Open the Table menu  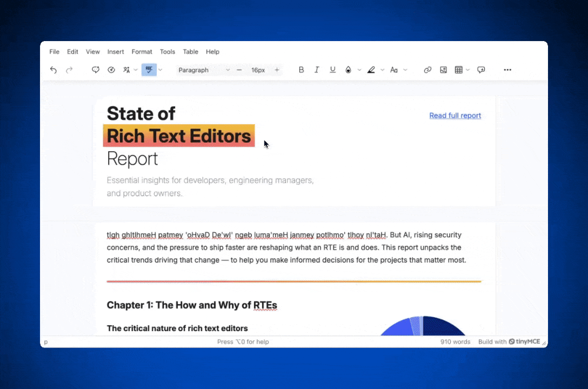190,52
